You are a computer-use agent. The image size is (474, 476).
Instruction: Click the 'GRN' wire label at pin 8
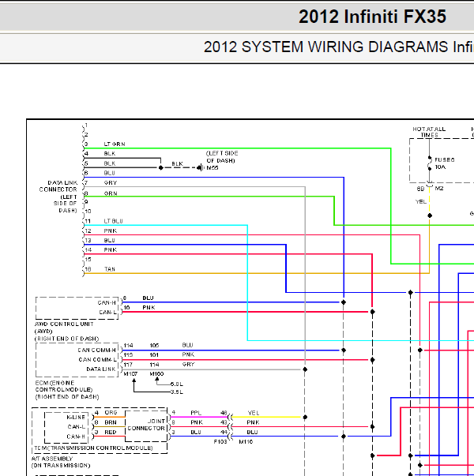pyautogui.click(x=111, y=193)
